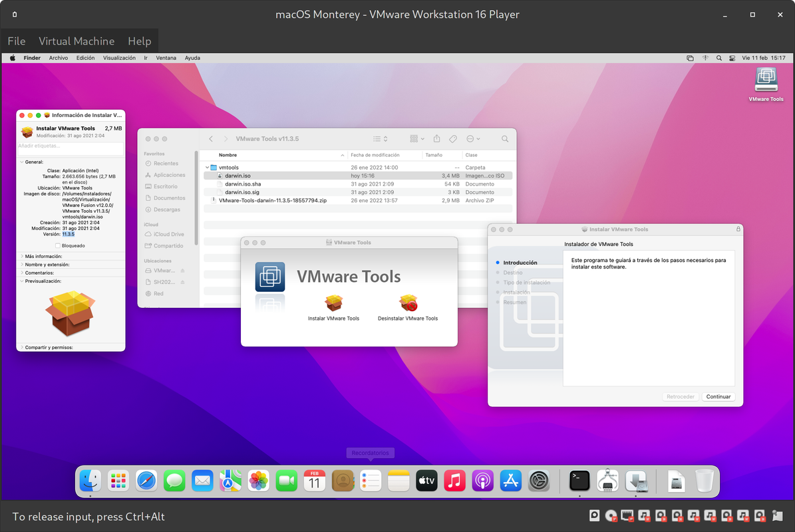
Task: Open the Archivo menu
Action: (59, 58)
